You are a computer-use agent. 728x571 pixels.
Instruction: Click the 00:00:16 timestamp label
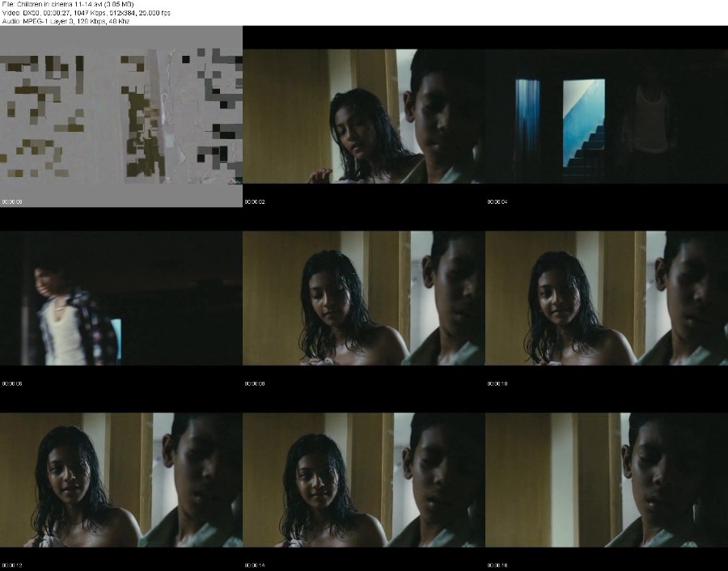(497, 566)
